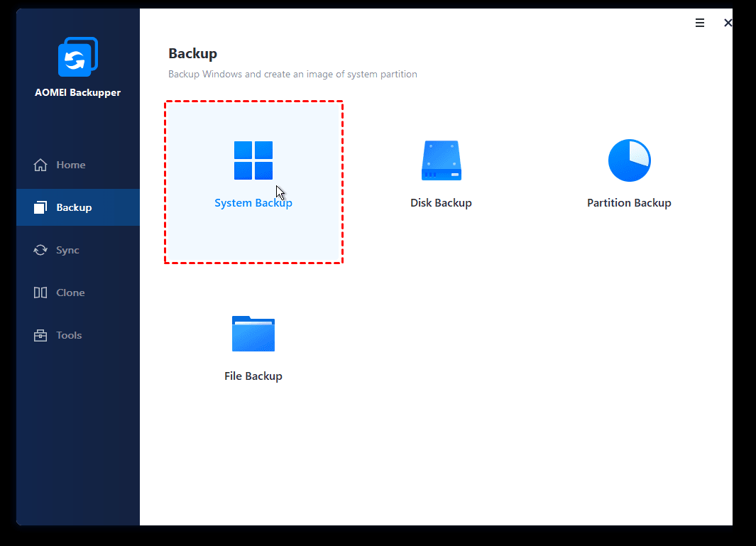The width and height of the screenshot is (756, 546).
Task: Select the Backup sidebar label
Action: point(74,207)
